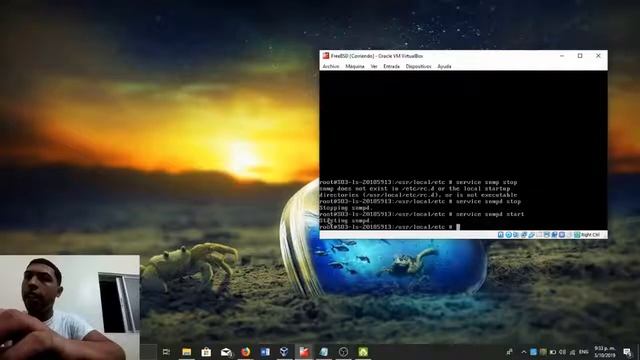Open File Explorer from the taskbar

click(187, 351)
